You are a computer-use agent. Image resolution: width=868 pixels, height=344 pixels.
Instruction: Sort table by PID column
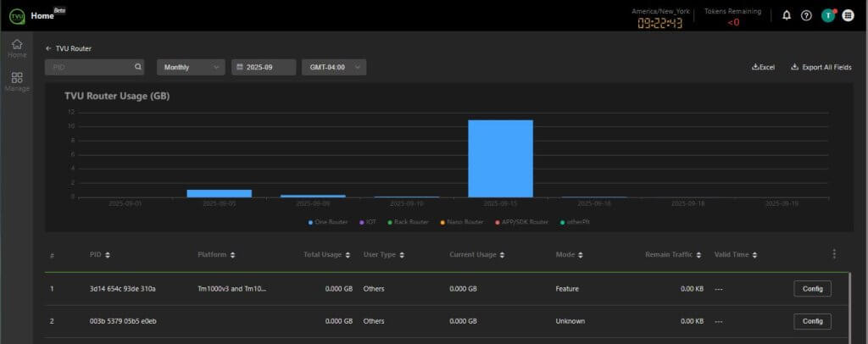101,254
